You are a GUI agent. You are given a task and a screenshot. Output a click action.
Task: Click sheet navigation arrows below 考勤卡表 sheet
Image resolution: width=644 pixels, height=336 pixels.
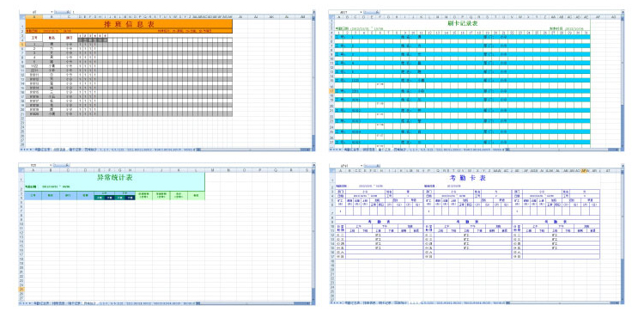point(337,302)
